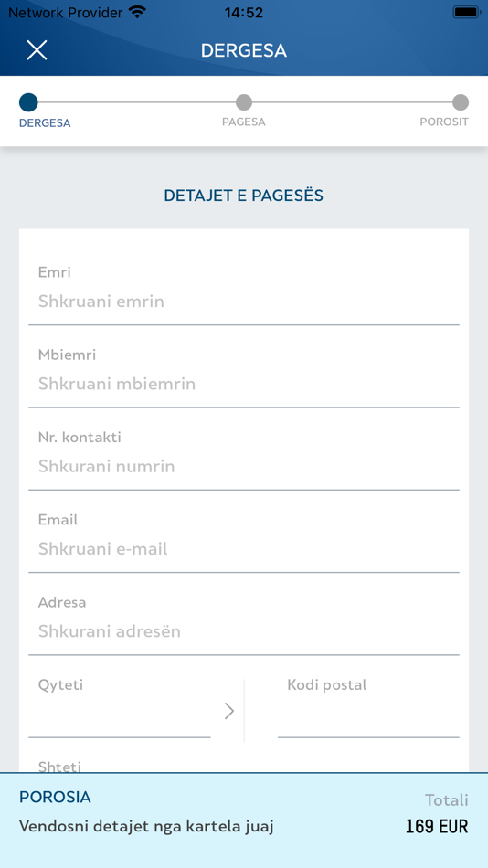Go to the DERGESA step label
This screenshot has height=868, width=488.
point(45,123)
